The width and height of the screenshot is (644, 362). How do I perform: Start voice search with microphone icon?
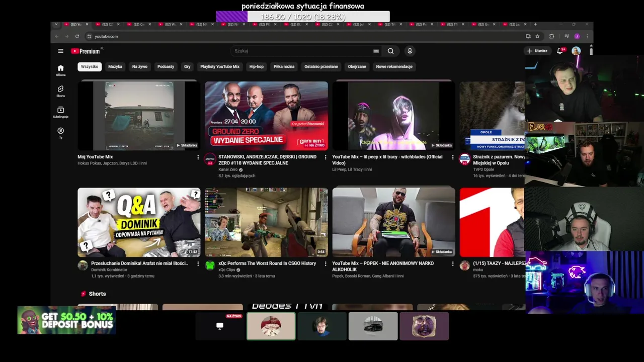pos(410,51)
